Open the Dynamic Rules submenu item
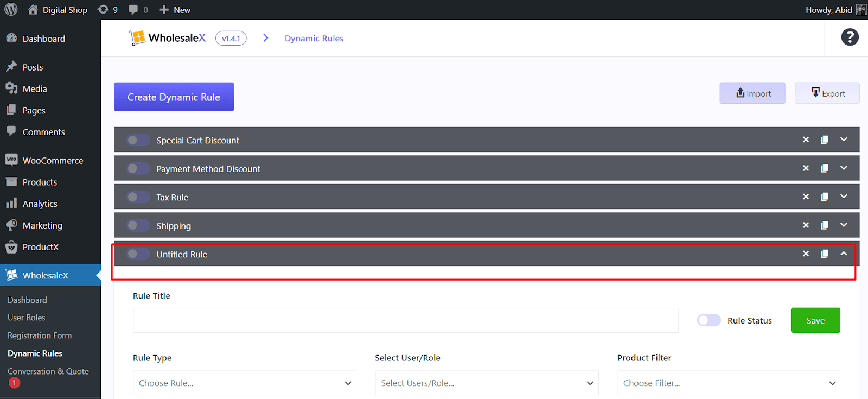This screenshot has width=868, height=399. click(x=35, y=353)
